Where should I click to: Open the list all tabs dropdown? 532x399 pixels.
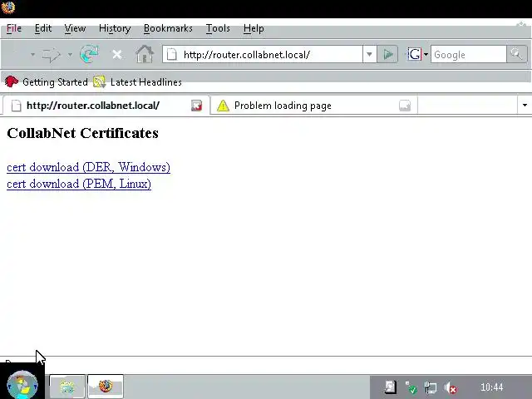click(525, 106)
